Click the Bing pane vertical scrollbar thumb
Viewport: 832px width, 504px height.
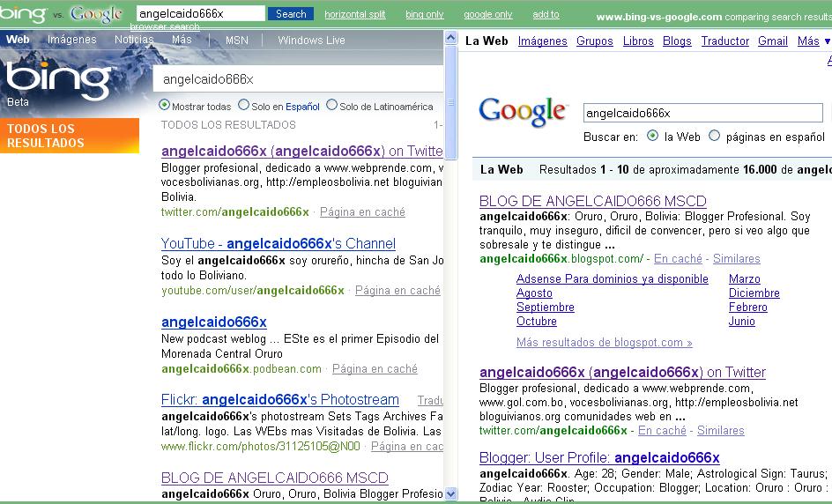[x=451, y=102]
